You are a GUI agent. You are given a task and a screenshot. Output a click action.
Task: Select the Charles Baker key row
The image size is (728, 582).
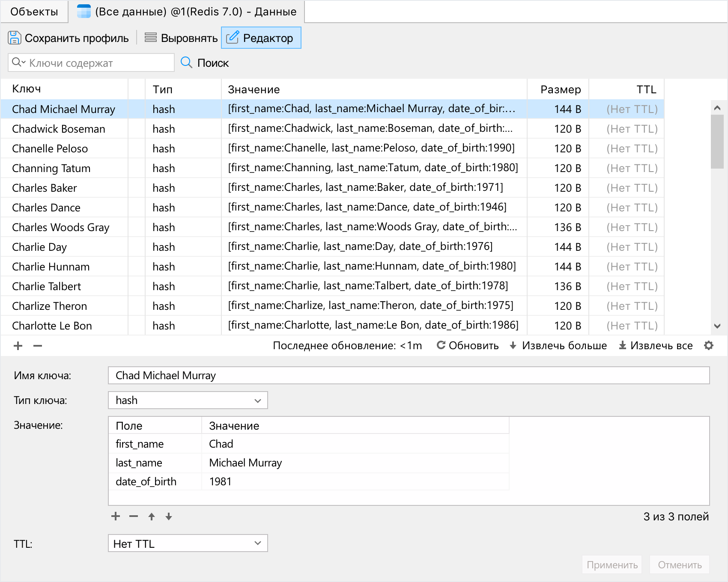coord(332,188)
